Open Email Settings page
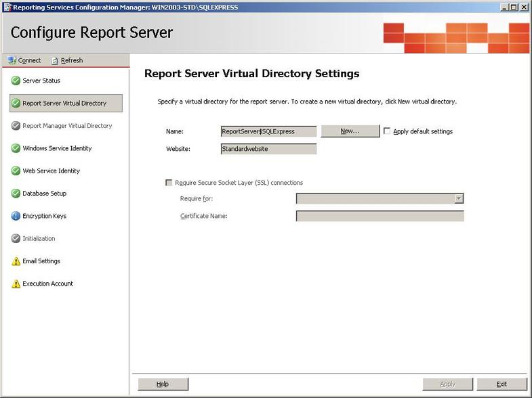The height and width of the screenshot is (398, 532). pos(41,261)
